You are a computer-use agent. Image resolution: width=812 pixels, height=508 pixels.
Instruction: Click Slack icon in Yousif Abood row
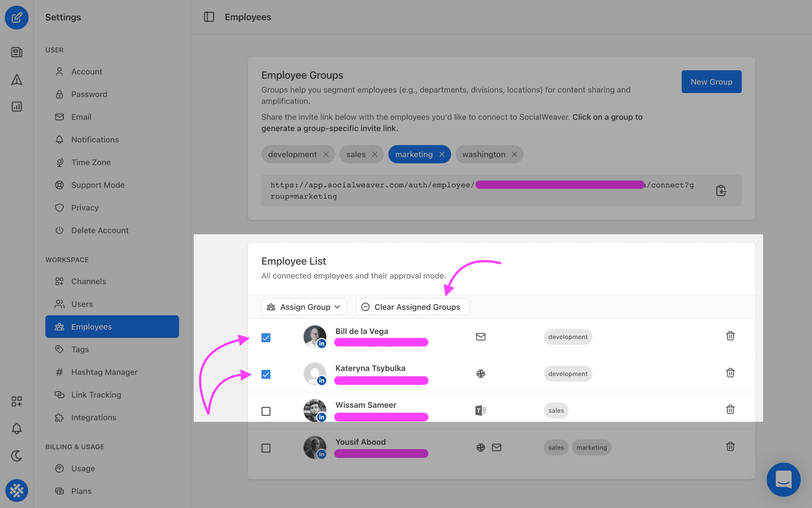click(x=481, y=447)
